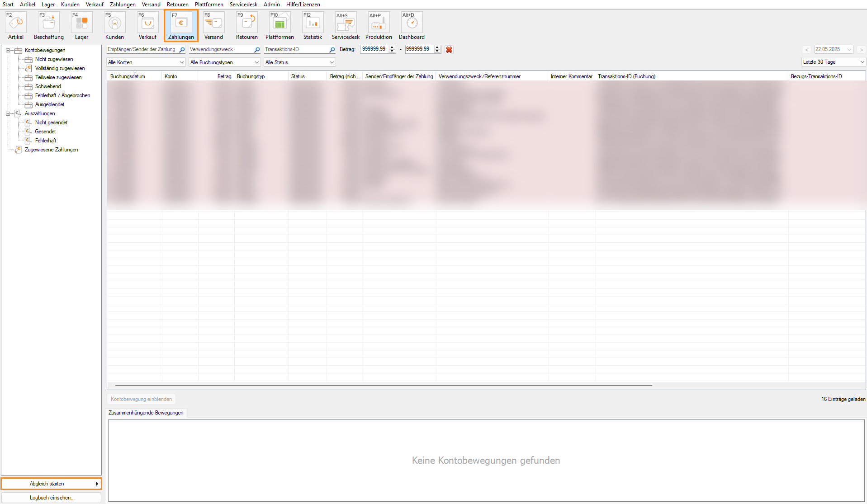Collapse the Kontobewegungen tree node

pyautogui.click(x=8, y=50)
